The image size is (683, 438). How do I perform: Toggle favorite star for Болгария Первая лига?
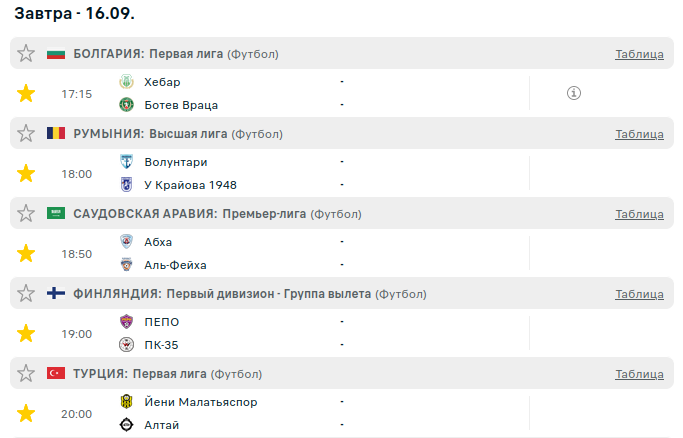(26, 54)
